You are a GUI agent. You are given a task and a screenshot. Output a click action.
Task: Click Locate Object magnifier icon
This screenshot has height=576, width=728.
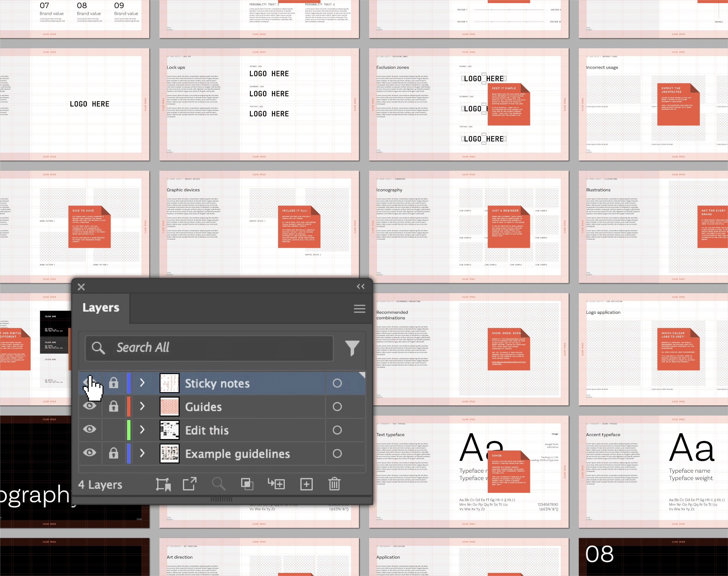tap(219, 484)
